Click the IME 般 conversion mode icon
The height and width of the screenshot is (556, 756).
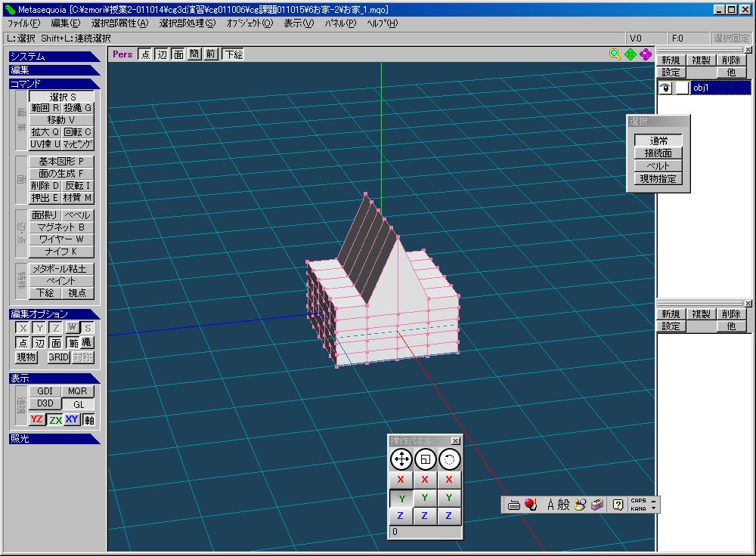564,505
